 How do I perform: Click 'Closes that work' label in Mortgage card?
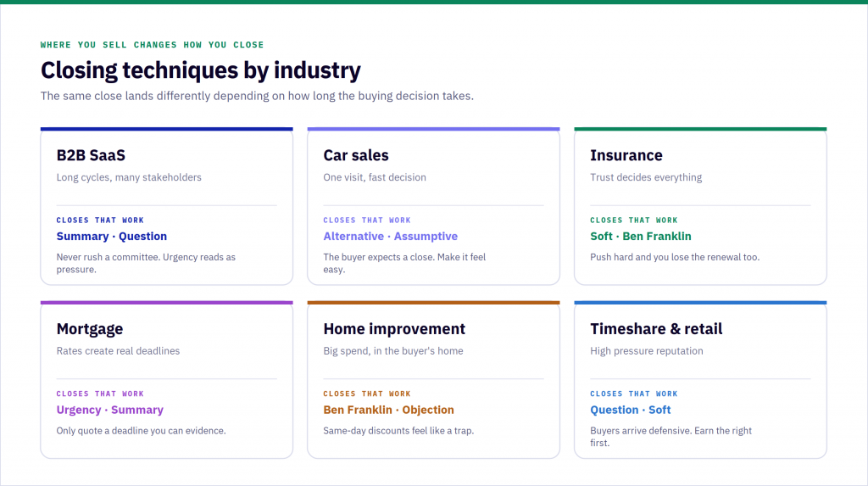click(x=100, y=394)
